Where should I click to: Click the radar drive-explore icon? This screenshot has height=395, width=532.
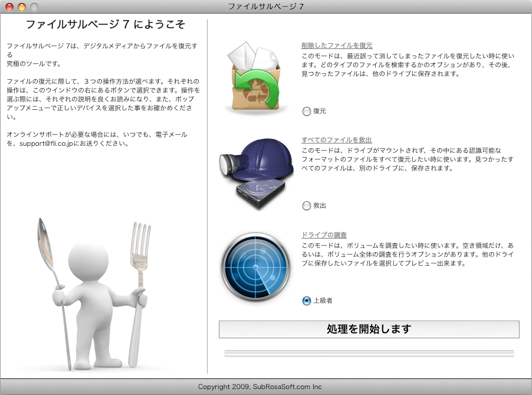tap(256, 267)
